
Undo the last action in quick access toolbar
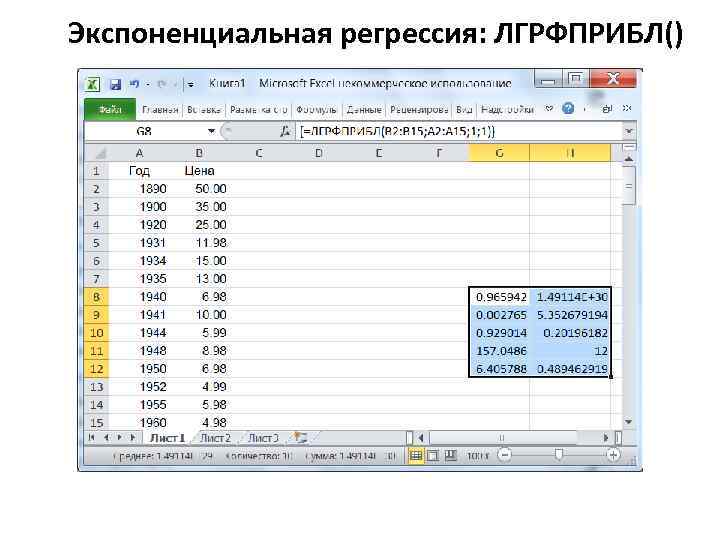click(135, 84)
